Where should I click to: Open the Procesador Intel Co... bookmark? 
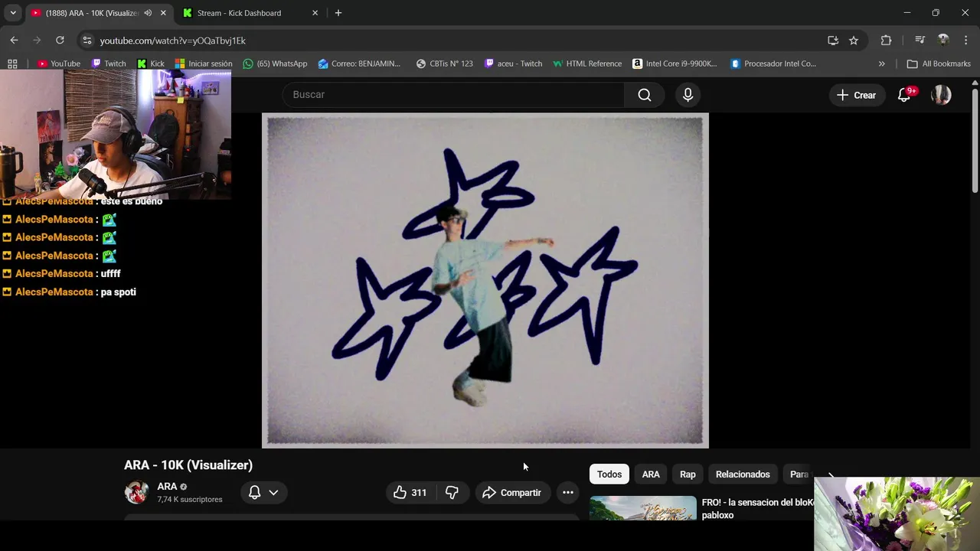[773, 64]
